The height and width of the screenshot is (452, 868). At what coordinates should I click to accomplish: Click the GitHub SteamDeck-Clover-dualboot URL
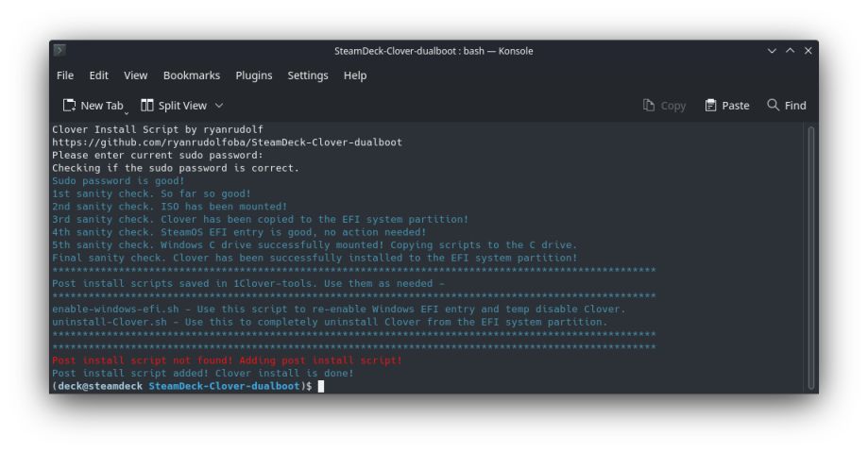pyautogui.click(x=227, y=142)
